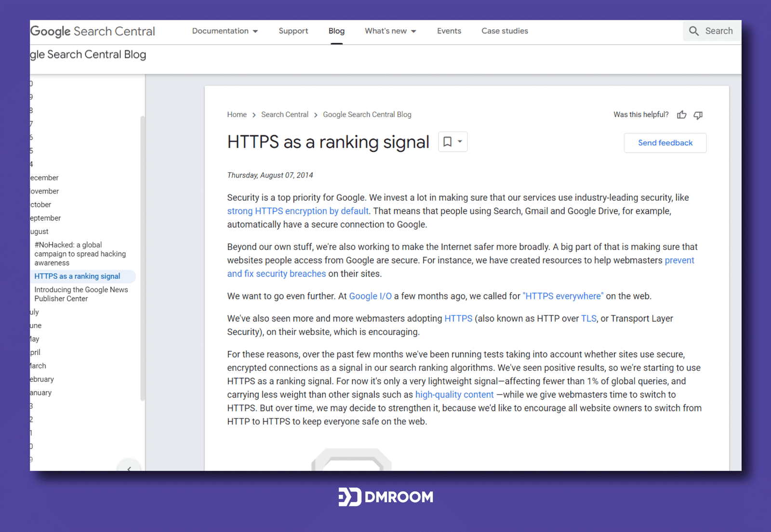Click the 'HTTPS as a ranking signal' article title
The image size is (771, 532).
tap(328, 142)
